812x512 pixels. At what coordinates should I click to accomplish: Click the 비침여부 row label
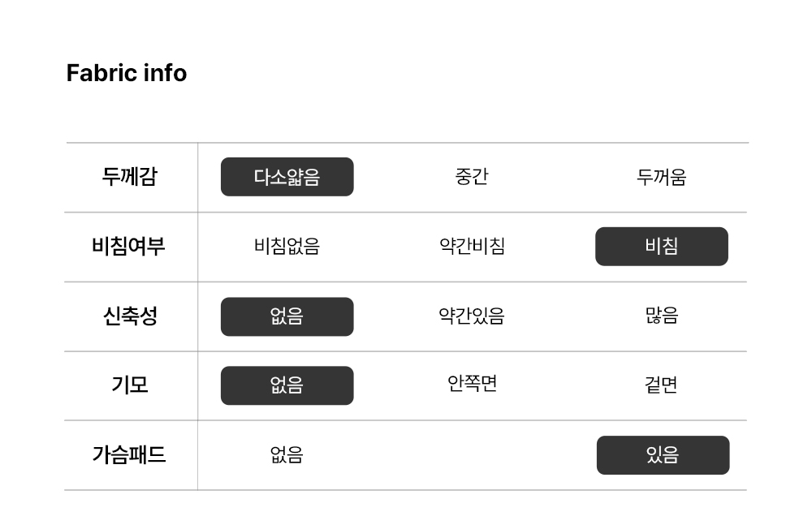pos(128,246)
